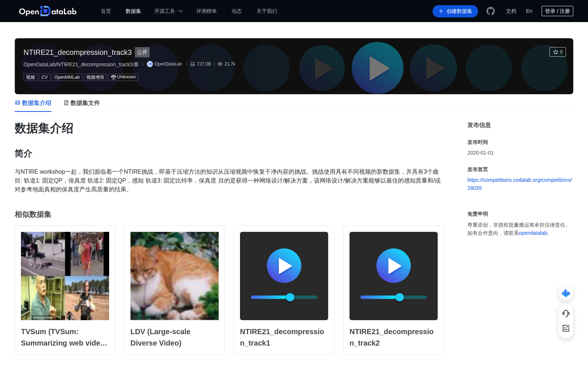Screen dimensions: 588x368
Task: Open 动态 navigation item
Action: (x=237, y=11)
